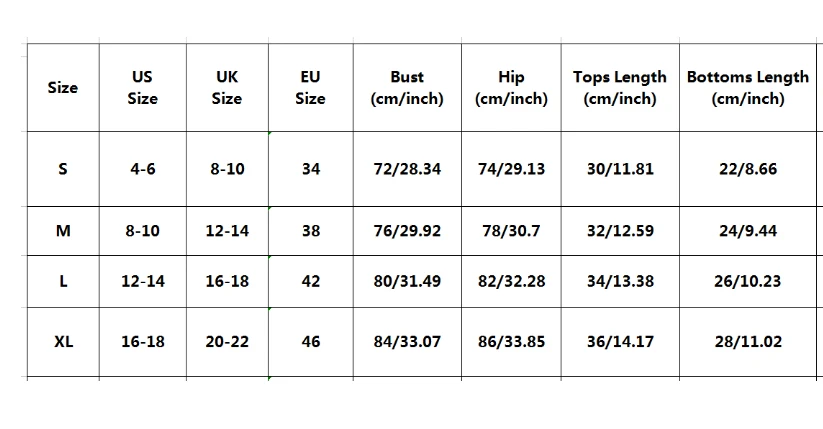Select the XL size row label

tap(63, 342)
